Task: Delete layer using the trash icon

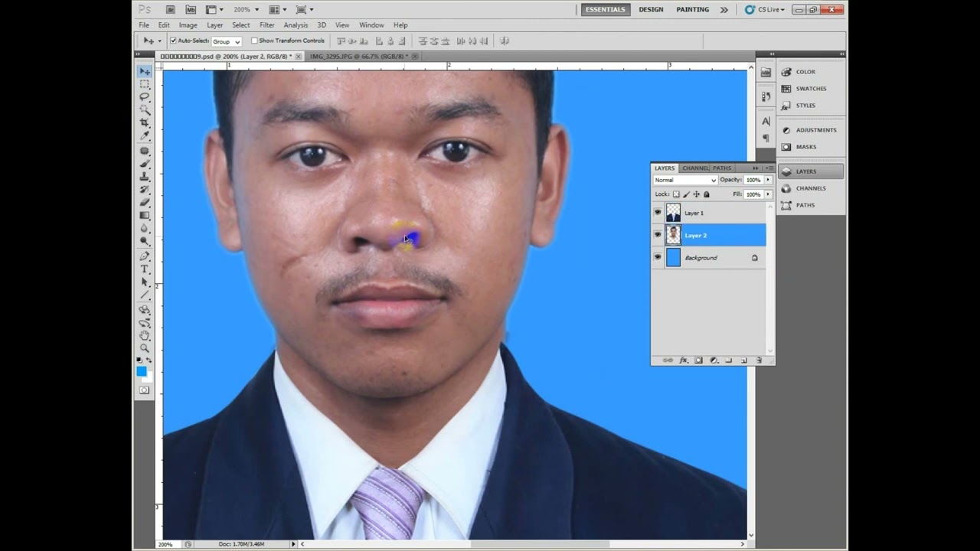Action: click(759, 360)
